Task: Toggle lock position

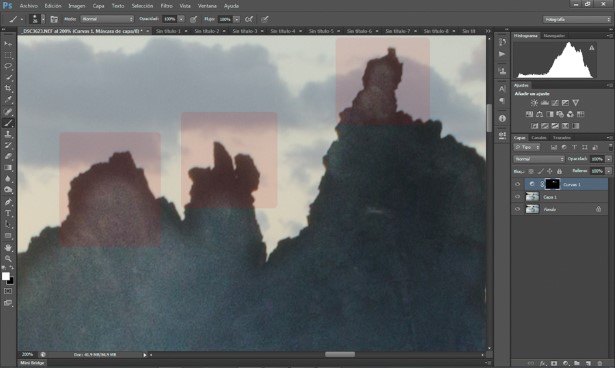Action: coord(550,171)
